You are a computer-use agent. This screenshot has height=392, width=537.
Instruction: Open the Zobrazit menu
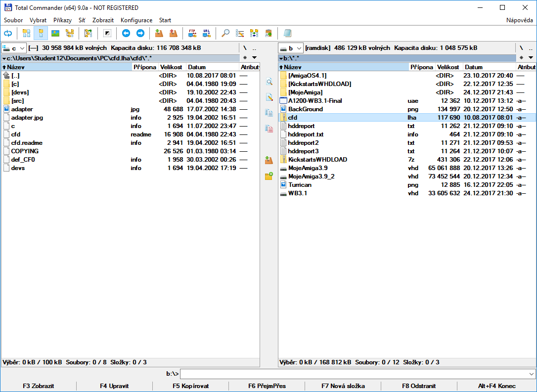103,20
